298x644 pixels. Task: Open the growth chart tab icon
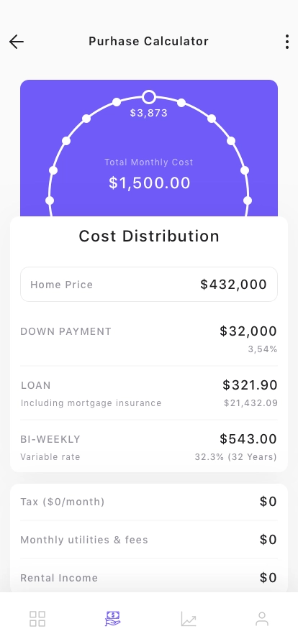coord(189,619)
